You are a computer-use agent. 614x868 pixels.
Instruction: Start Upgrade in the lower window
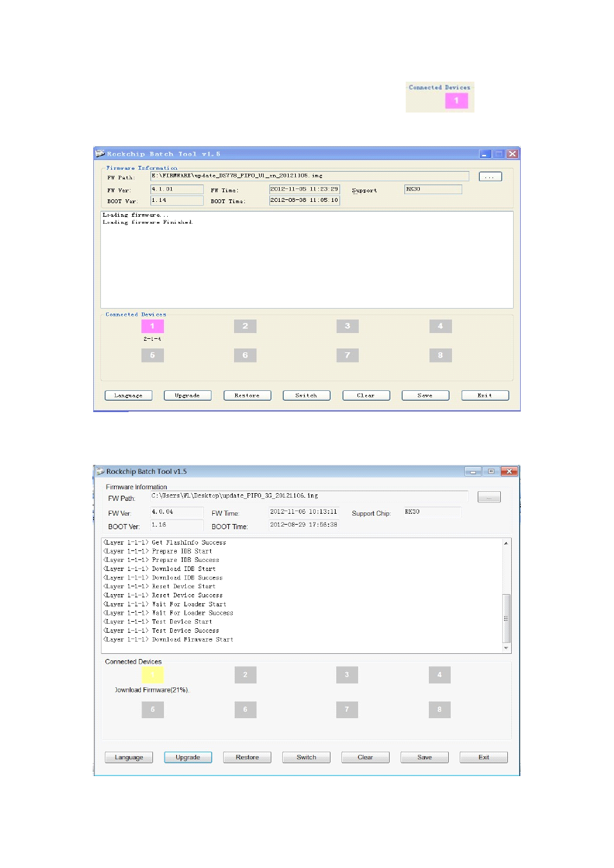pos(188,757)
